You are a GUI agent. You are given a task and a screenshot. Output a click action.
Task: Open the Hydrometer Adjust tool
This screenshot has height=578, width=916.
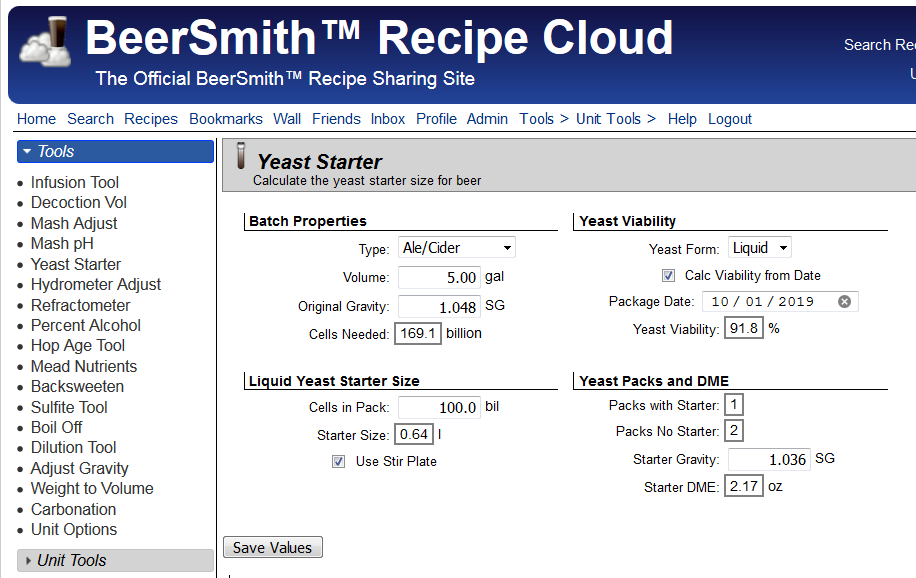click(96, 284)
